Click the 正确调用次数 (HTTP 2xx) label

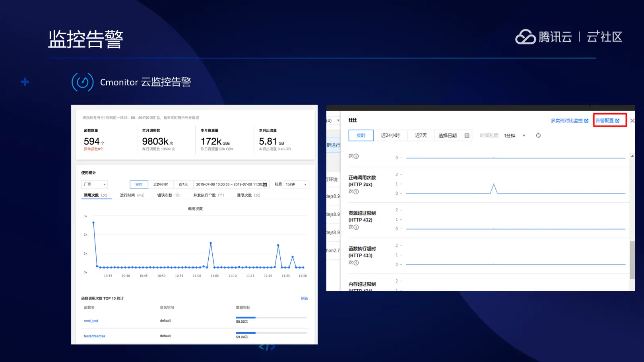coord(362,181)
